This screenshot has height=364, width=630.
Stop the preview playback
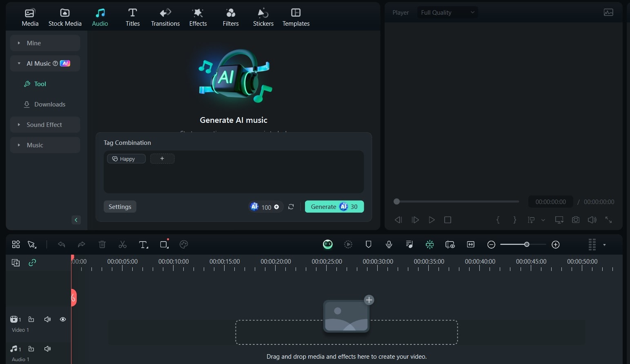447,220
